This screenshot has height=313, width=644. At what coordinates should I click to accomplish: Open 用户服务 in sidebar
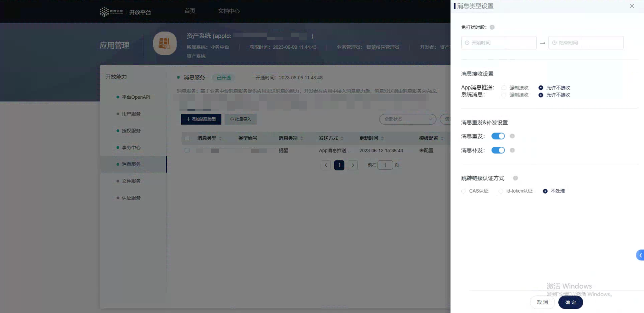click(131, 114)
